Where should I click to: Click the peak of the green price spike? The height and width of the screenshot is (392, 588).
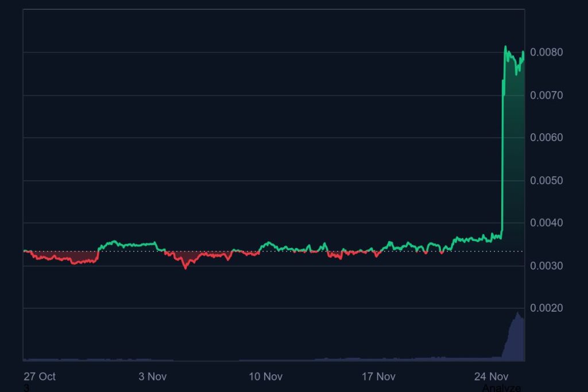point(505,46)
